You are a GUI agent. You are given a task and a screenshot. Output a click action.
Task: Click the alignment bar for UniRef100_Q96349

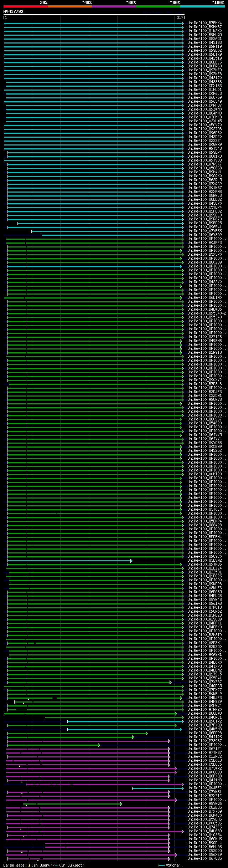(94, 102)
